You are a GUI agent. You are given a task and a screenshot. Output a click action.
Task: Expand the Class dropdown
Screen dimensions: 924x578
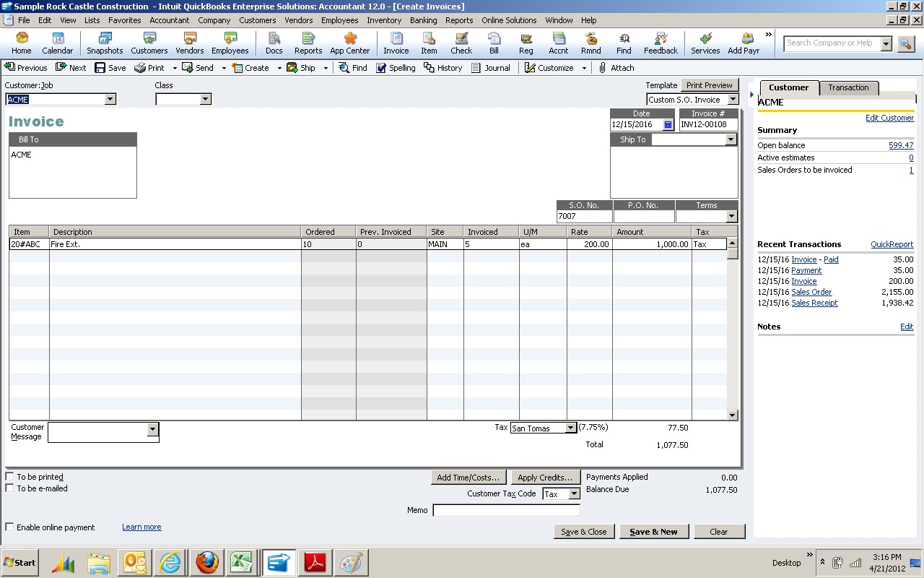[206, 100]
